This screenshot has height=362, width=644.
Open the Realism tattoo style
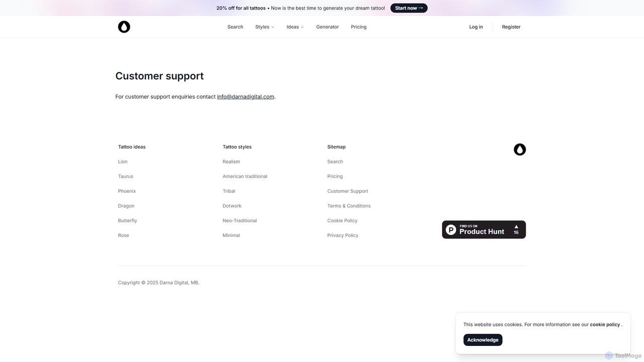(x=231, y=162)
